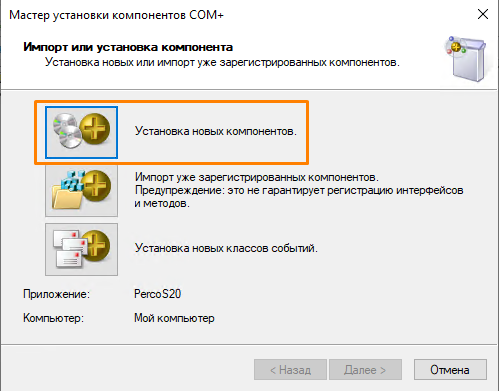Choose the folder icon for importing registered components
499x391 pixels.
[x=81, y=190]
